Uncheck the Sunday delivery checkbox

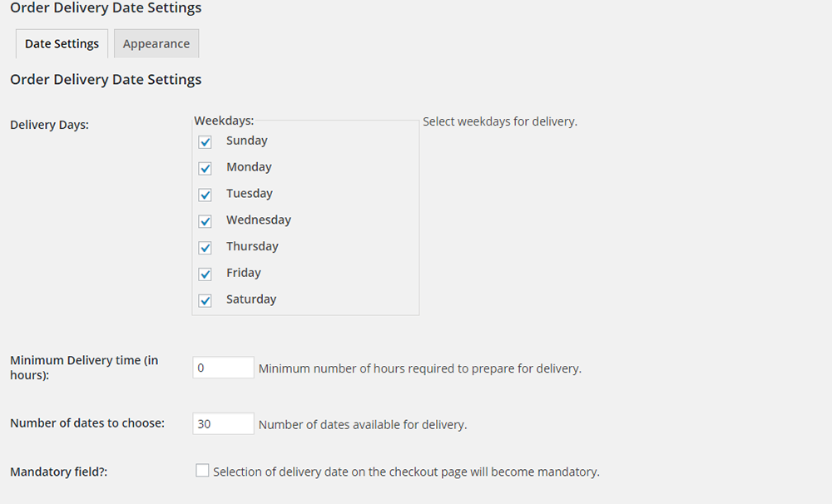tap(205, 142)
